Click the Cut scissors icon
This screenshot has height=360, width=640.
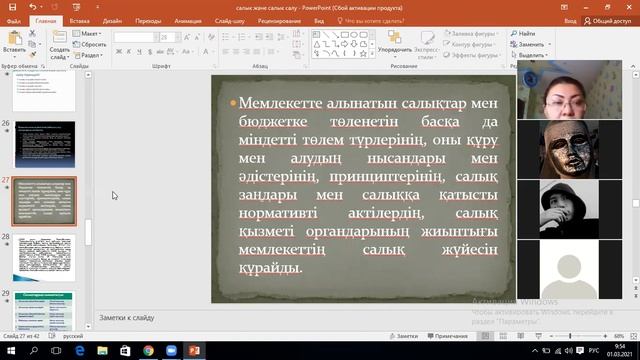32,33
